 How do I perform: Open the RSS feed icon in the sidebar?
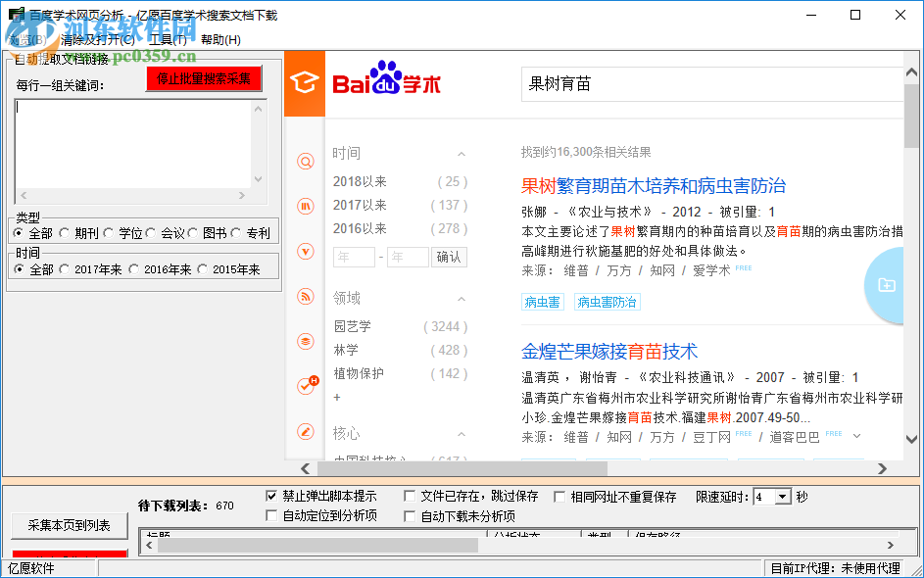pos(305,297)
